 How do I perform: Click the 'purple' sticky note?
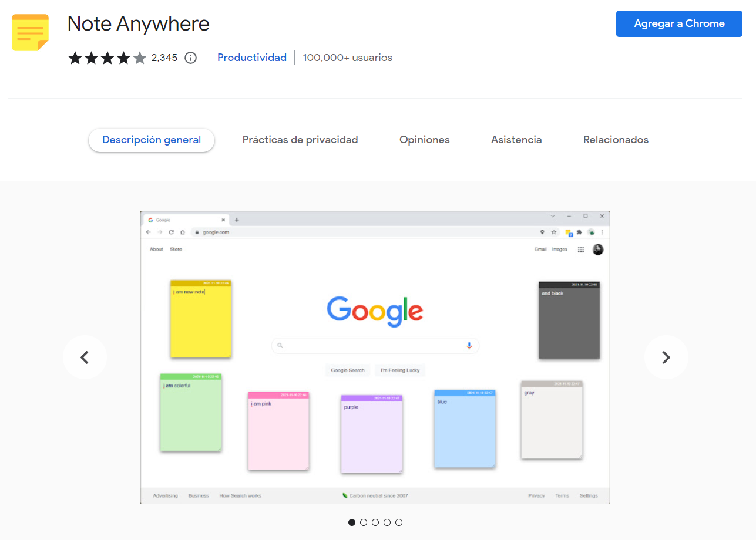click(x=371, y=434)
